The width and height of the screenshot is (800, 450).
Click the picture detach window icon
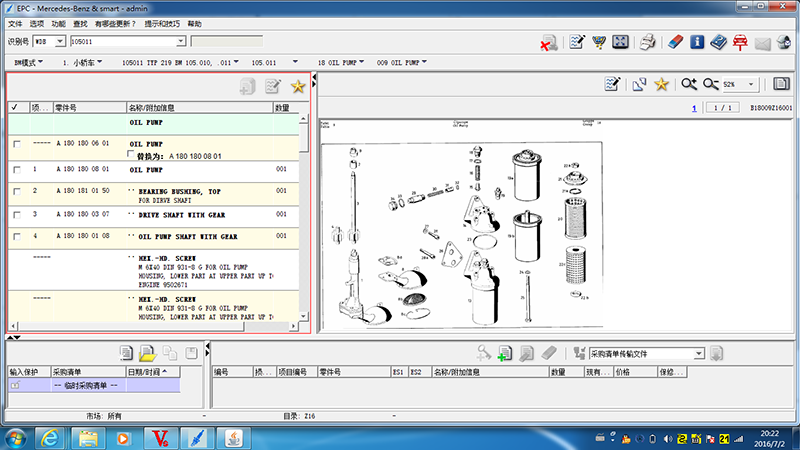click(639, 84)
